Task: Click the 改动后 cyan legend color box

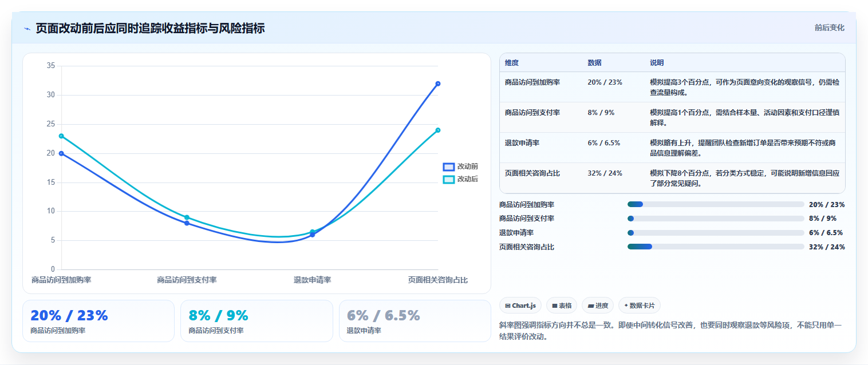Action: click(449, 179)
